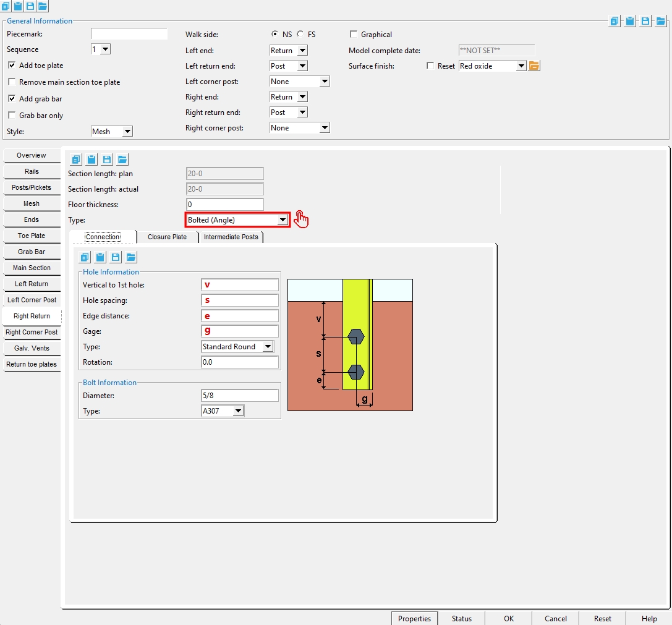Open the Left corner post dropdown
This screenshot has width=672, height=625.
[325, 81]
